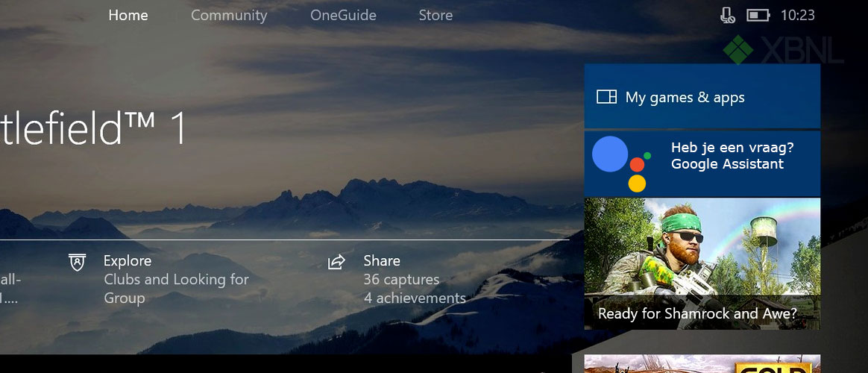Open the Share captures section
The width and height of the screenshot is (868, 373).
[397, 280]
